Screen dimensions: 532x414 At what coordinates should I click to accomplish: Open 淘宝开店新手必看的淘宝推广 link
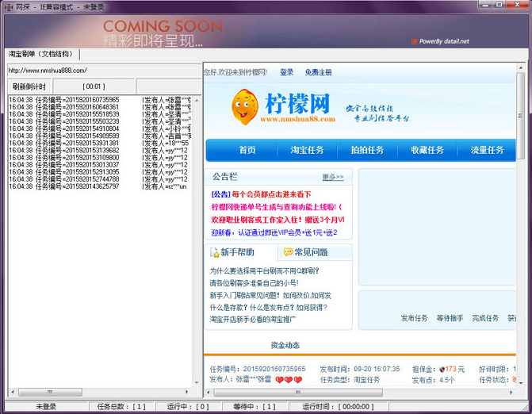253,320
